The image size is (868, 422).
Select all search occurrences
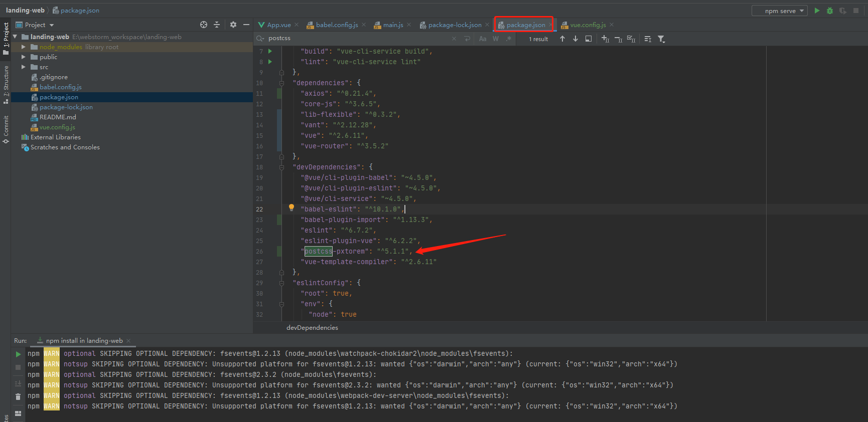tap(631, 39)
